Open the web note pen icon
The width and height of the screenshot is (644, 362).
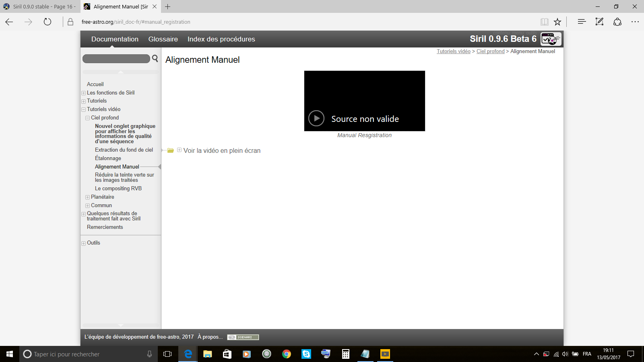[x=599, y=22]
